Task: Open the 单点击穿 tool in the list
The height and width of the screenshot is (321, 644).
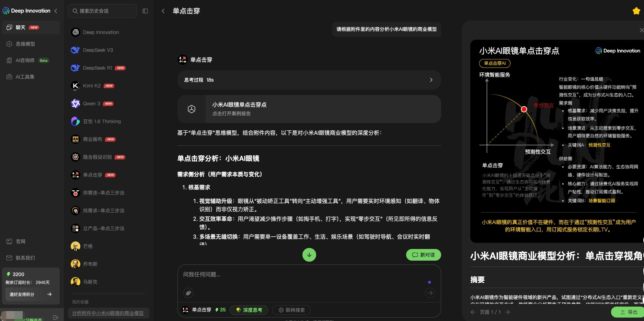Action: pos(108,175)
